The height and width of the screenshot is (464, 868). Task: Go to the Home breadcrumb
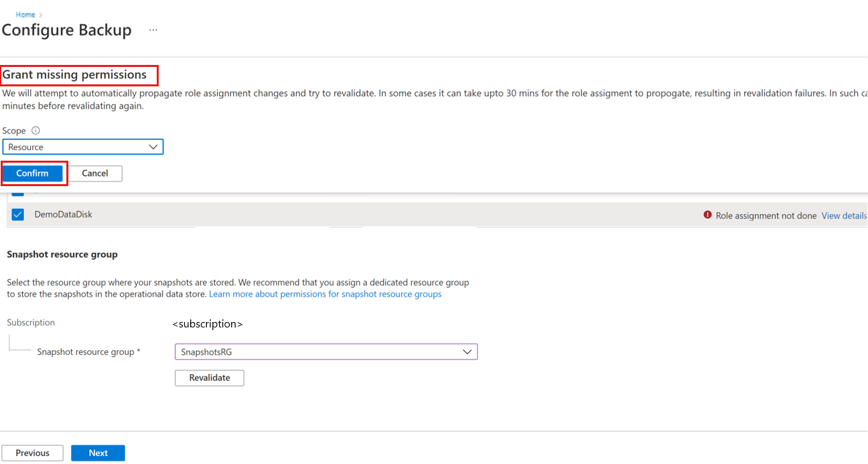25,15
